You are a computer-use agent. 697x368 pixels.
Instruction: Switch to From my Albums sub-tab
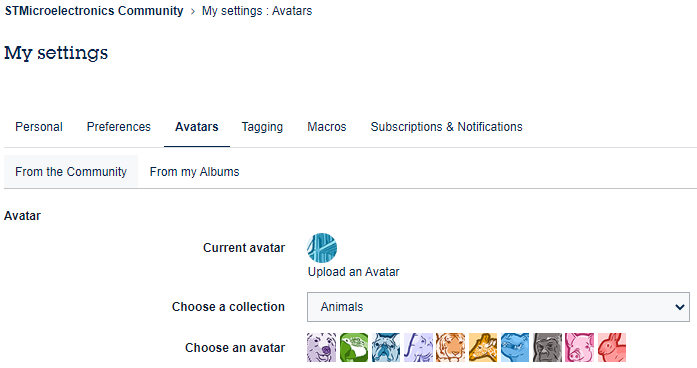tap(194, 172)
